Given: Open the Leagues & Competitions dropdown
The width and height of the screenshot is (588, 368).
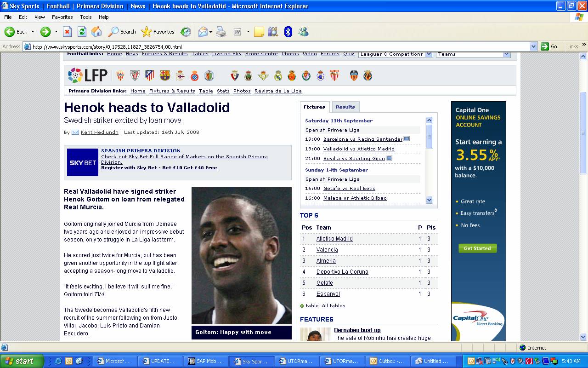Looking at the screenshot, I should coord(395,54).
